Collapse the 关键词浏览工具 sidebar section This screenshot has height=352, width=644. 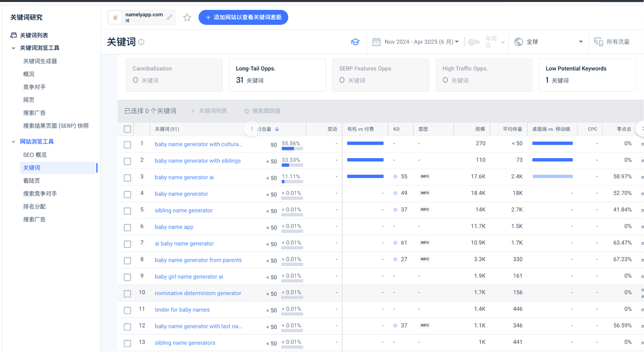point(14,48)
